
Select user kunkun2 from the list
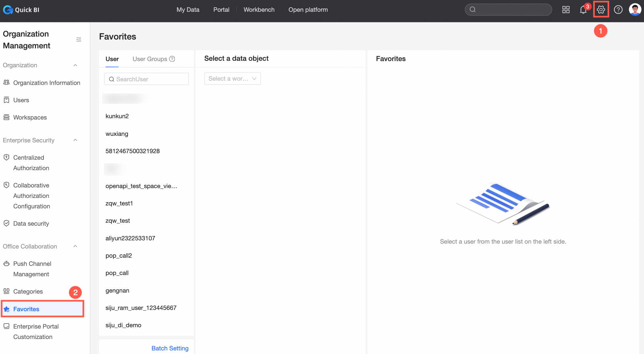117,116
